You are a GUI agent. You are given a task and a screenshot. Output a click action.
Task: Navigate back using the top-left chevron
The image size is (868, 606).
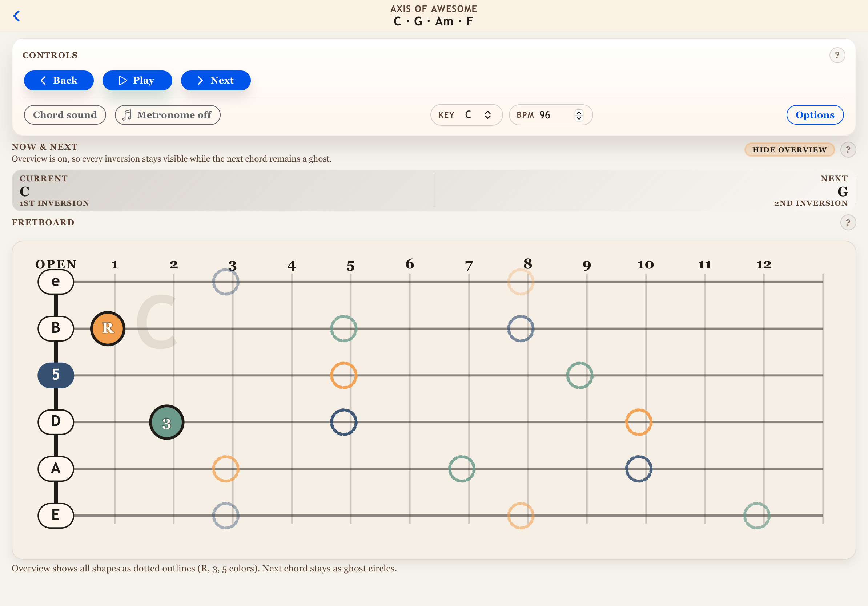pos(17,16)
